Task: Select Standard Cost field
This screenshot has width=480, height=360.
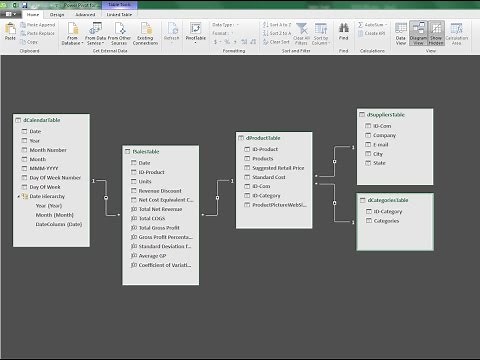Action: (269, 177)
